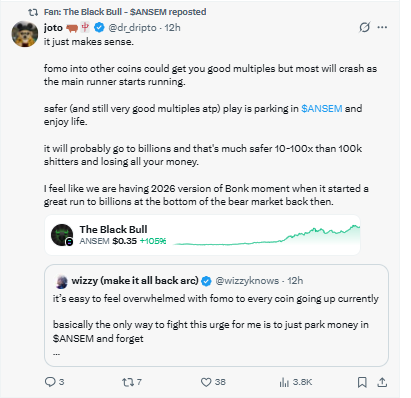The image size is (411, 398).
Task: Open wizzy's small avatar in quoted tweet
Action: coord(62,282)
